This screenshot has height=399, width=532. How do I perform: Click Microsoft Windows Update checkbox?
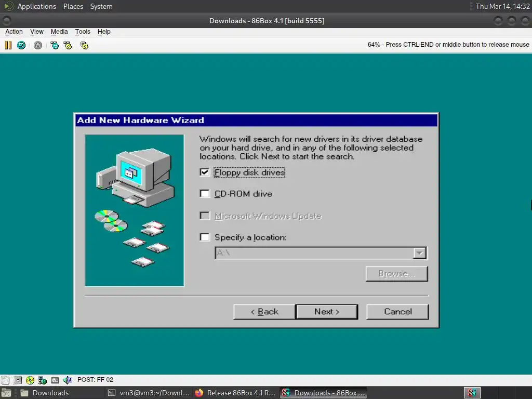(x=205, y=216)
